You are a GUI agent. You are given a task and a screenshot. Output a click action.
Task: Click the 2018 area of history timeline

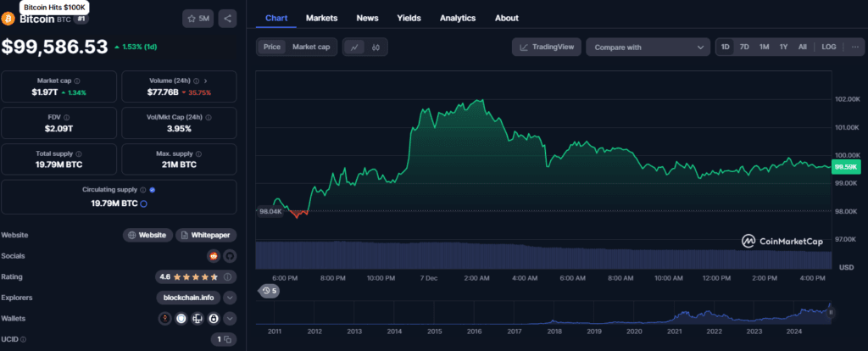click(554, 331)
